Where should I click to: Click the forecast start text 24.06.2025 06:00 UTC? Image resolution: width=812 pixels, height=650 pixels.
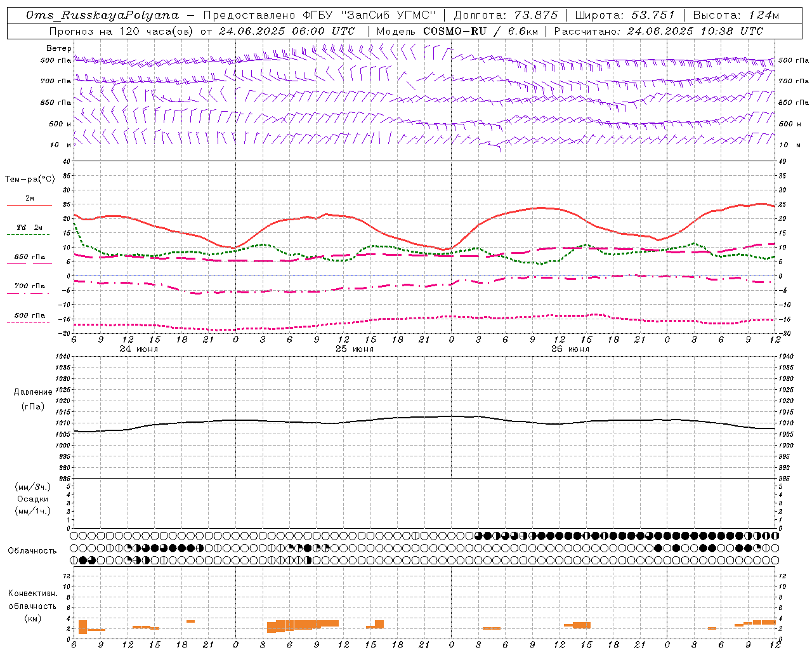[286, 31]
